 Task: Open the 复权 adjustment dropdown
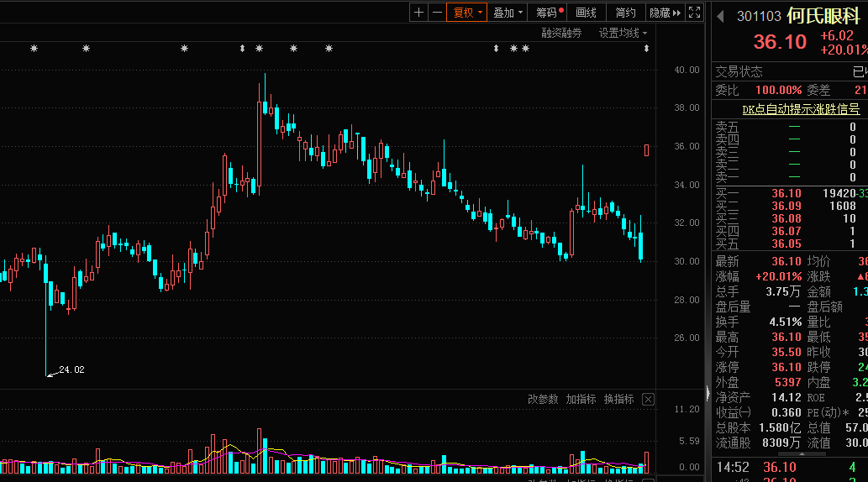[x=466, y=12]
